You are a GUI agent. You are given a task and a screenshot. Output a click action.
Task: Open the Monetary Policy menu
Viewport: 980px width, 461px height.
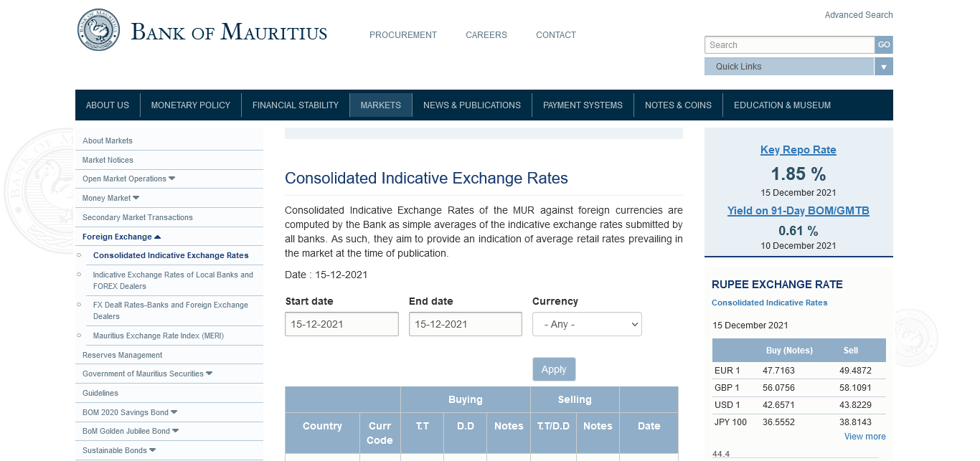coord(190,105)
